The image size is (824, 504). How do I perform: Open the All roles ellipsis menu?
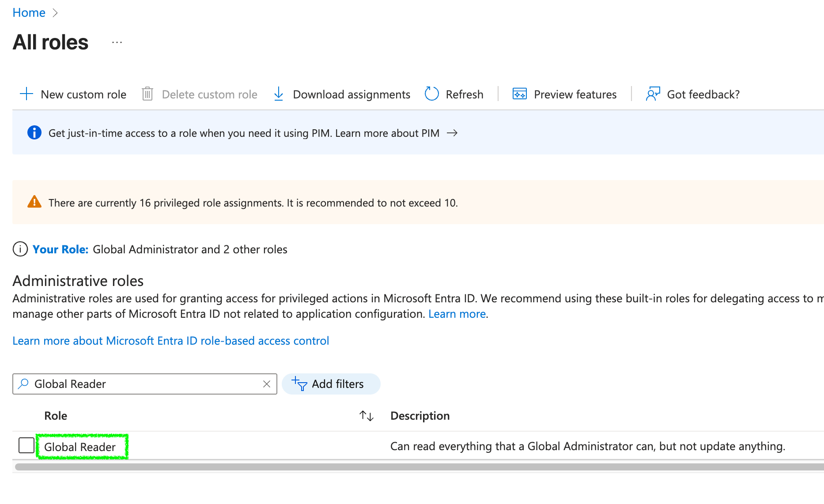pyautogui.click(x=117, y=42)
